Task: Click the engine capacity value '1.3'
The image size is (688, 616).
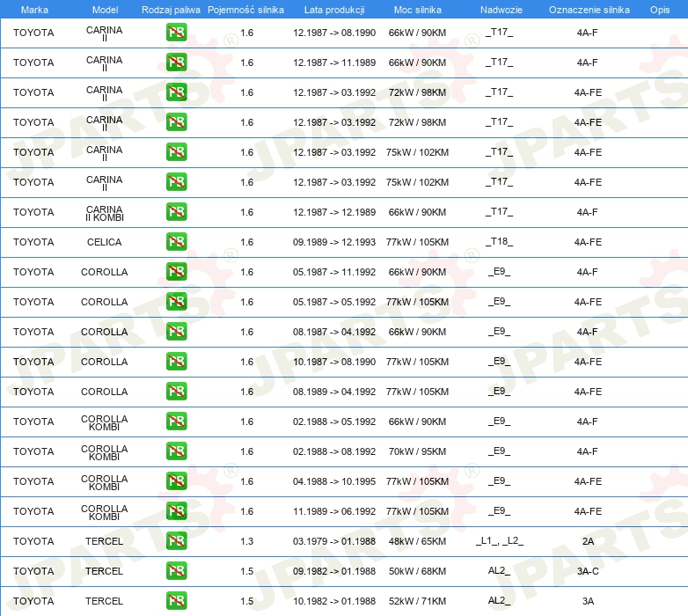Action: [x=246, y=541]
